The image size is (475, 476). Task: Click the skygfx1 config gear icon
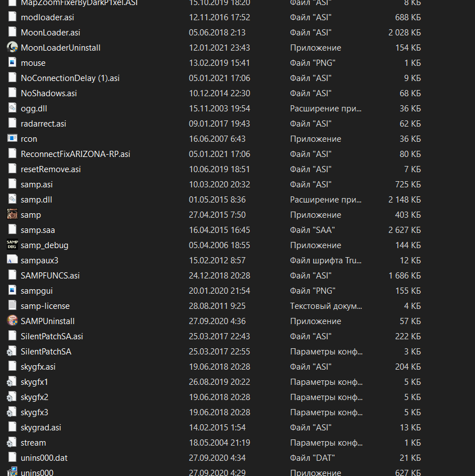tap(12, 381)
